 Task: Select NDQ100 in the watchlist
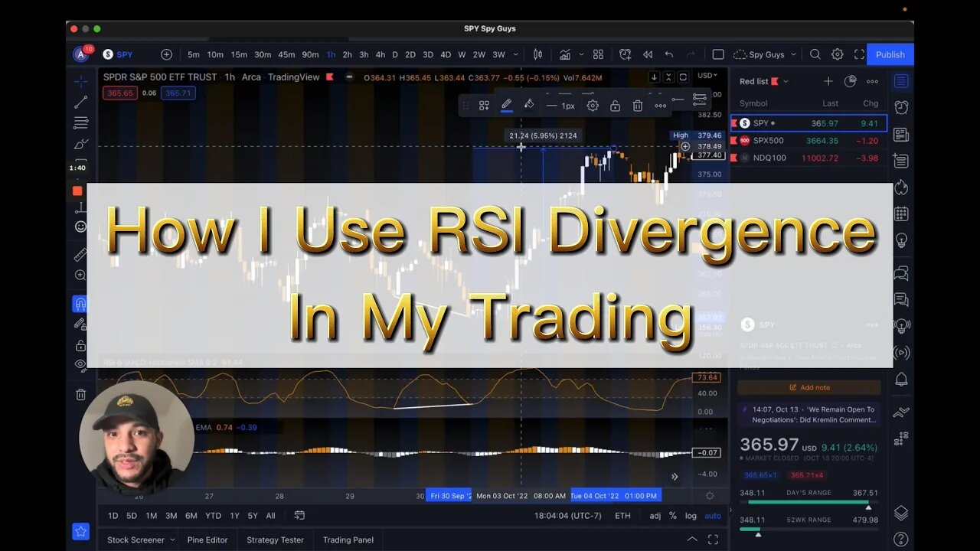point(808,158)
